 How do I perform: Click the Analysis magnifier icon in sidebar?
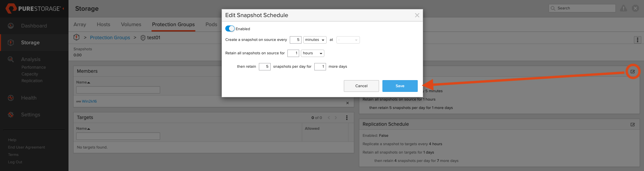(x=11, y=59)
